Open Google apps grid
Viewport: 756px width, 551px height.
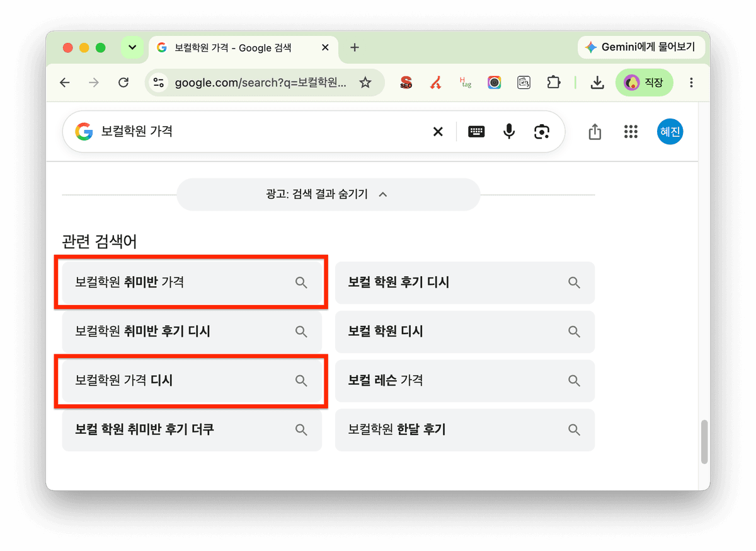coord(631,132)
